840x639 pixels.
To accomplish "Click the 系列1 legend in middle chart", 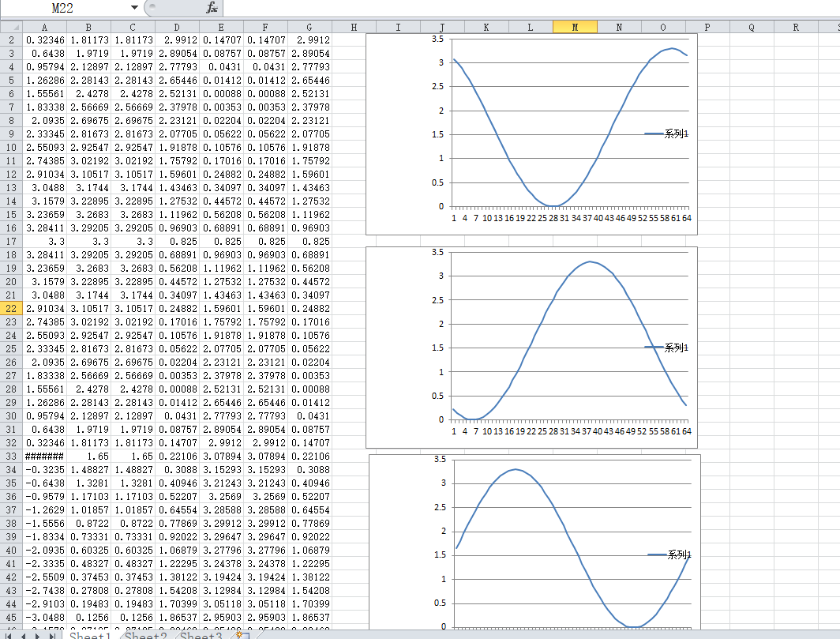I will [666, 348].
